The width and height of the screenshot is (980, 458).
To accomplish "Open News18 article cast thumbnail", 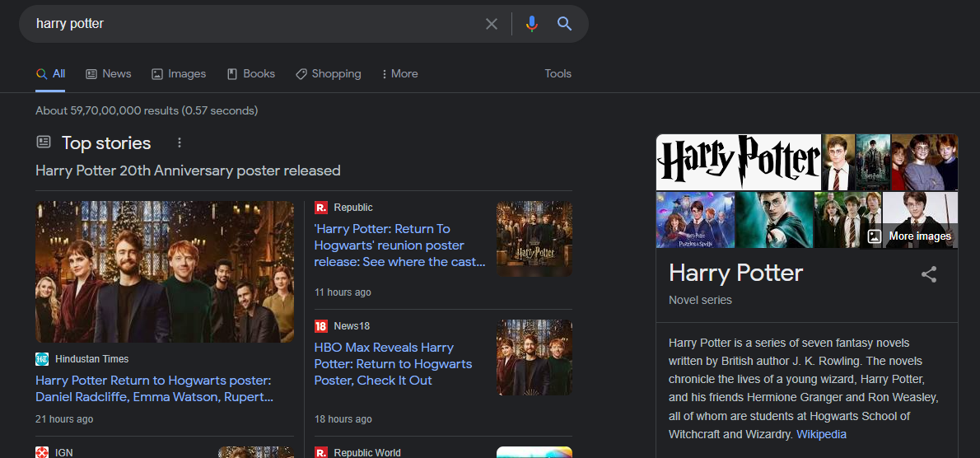I will point(534,358).
